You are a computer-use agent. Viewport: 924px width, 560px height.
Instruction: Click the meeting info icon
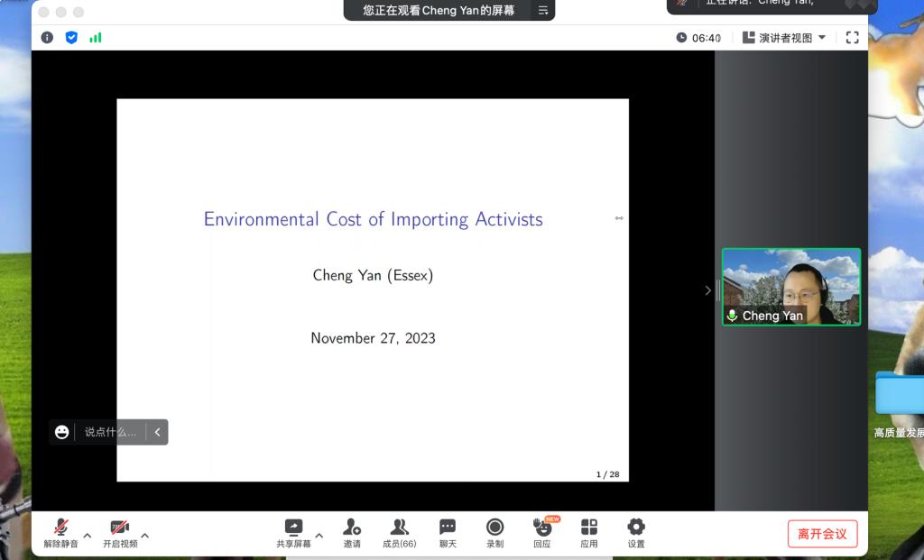[48, 38]
